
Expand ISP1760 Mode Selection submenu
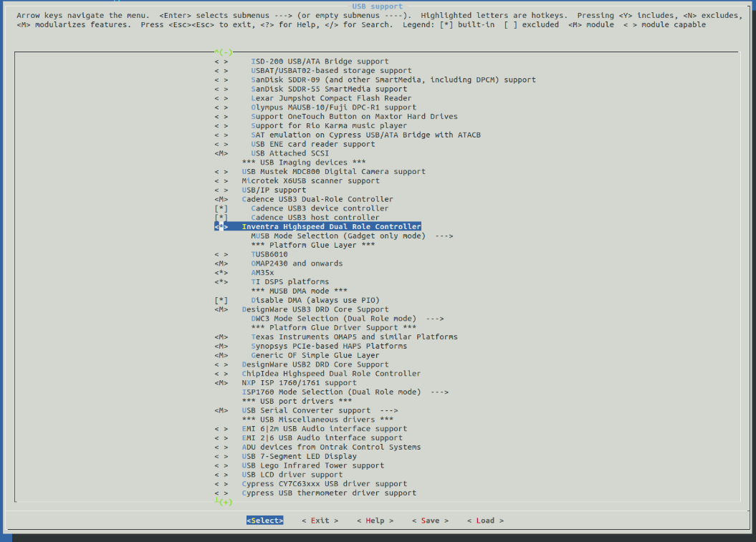click(x=345, y=392)
